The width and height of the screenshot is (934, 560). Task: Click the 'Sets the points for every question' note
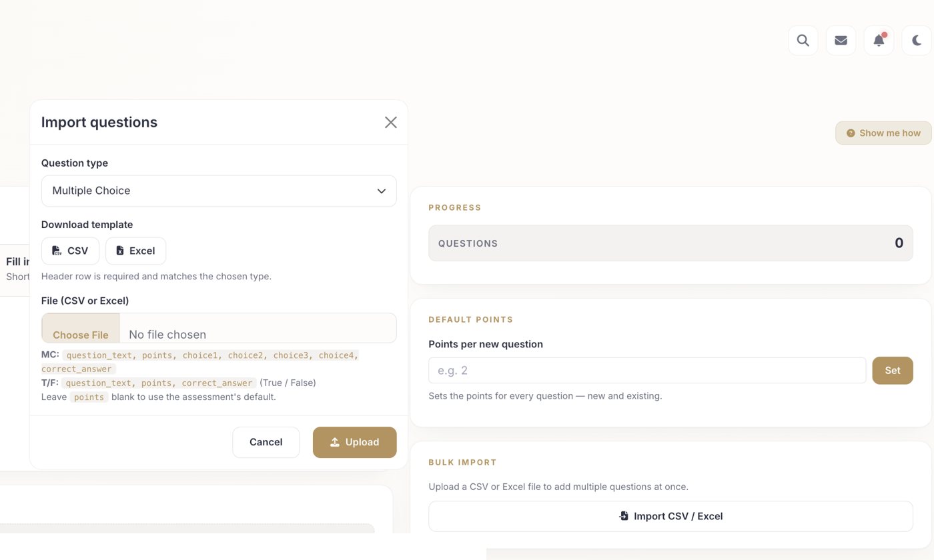(x=545, y=396)
